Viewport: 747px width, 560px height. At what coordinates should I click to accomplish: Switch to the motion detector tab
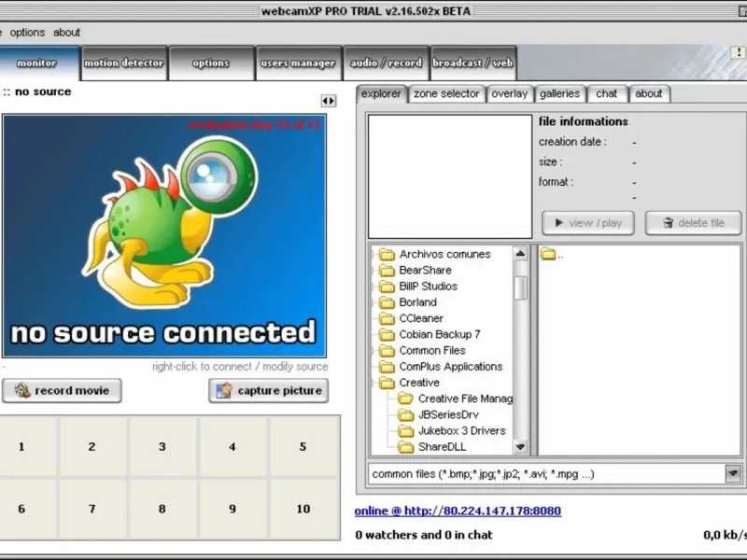124,63
